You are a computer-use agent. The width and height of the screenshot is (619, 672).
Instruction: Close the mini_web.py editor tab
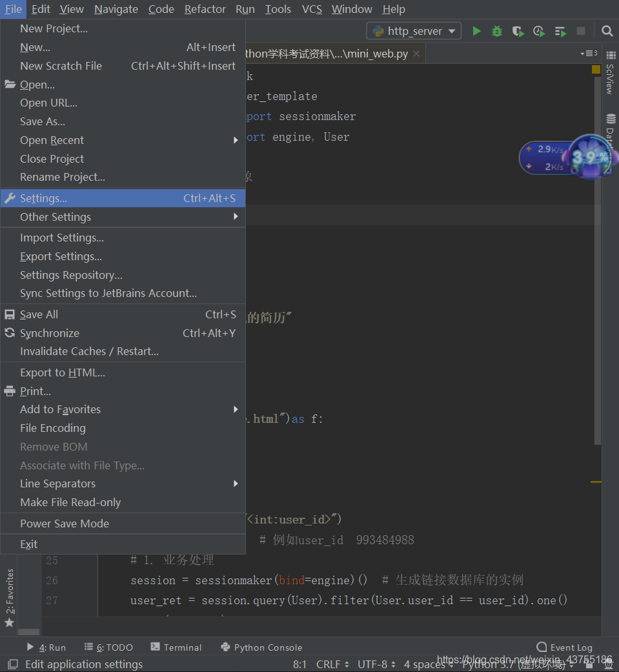[416, 54]
